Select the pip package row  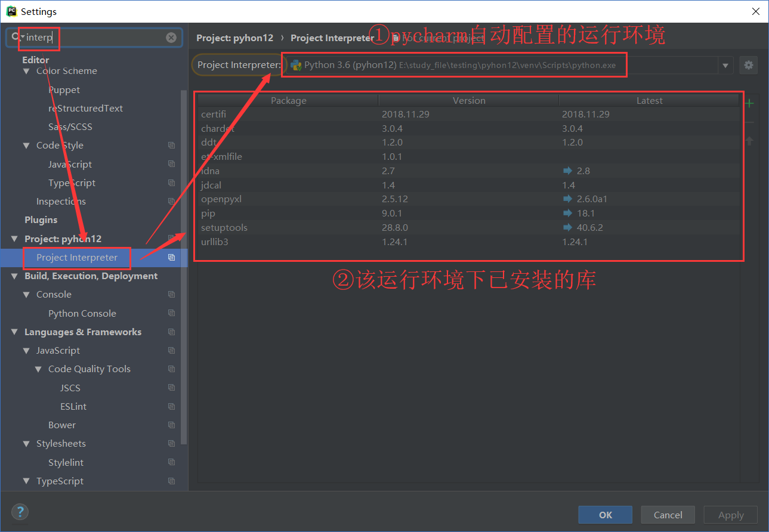469,214
